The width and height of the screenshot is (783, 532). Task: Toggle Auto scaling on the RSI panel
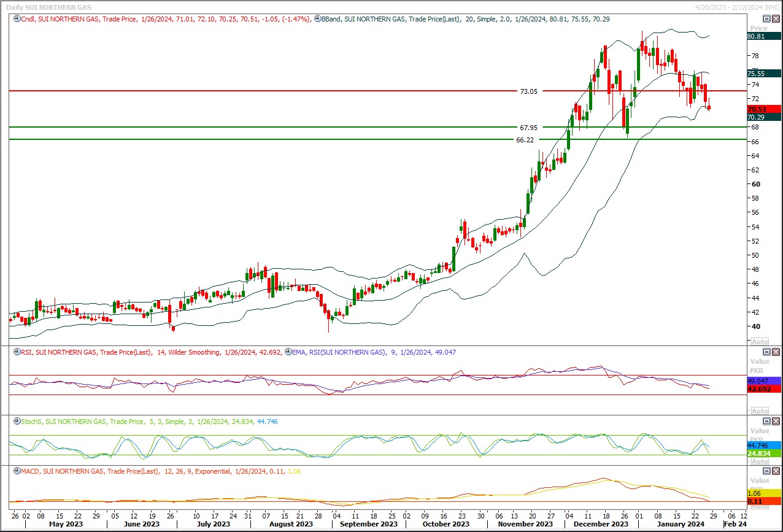click(760, 411)
